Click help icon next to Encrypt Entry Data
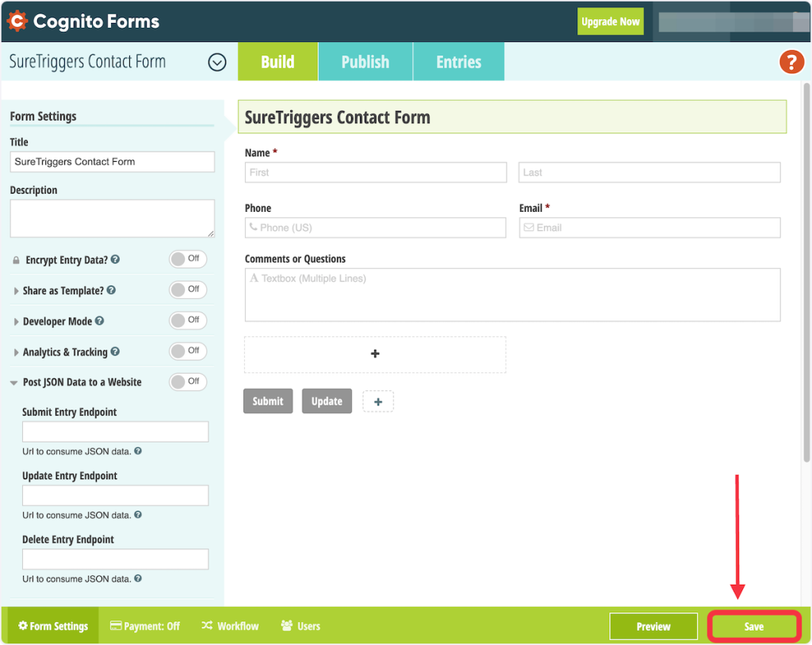Viewport: 812px width, 645px height. [116, 259]
